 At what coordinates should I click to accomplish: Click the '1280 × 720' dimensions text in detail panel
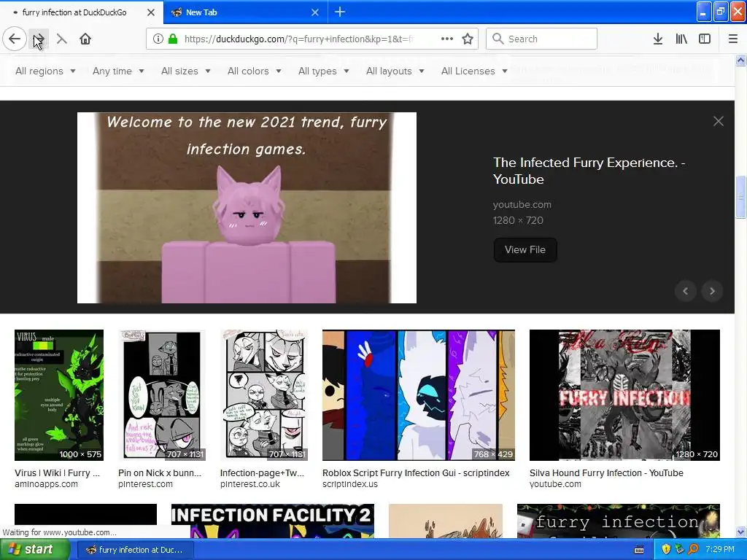[x=518, y=220]
